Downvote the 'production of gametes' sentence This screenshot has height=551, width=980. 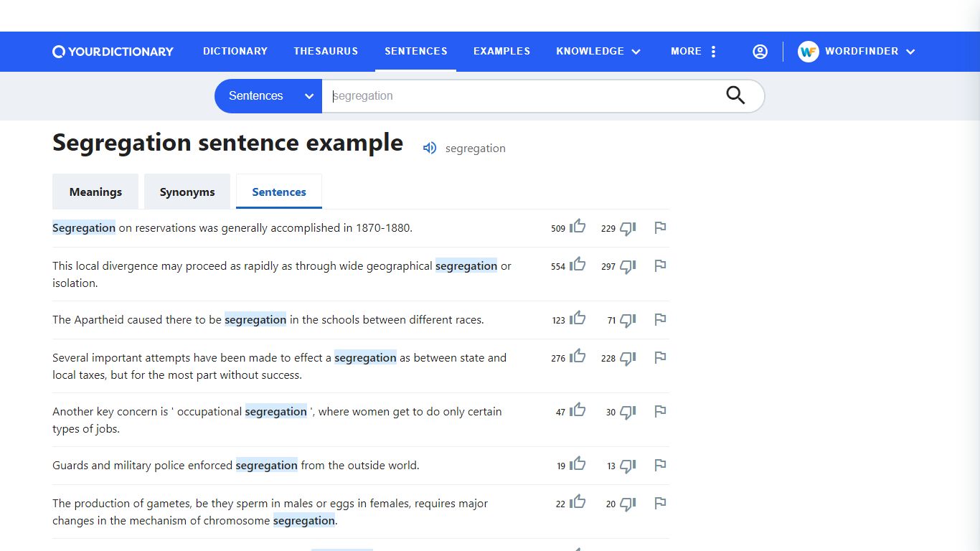(x=628, y=504)
